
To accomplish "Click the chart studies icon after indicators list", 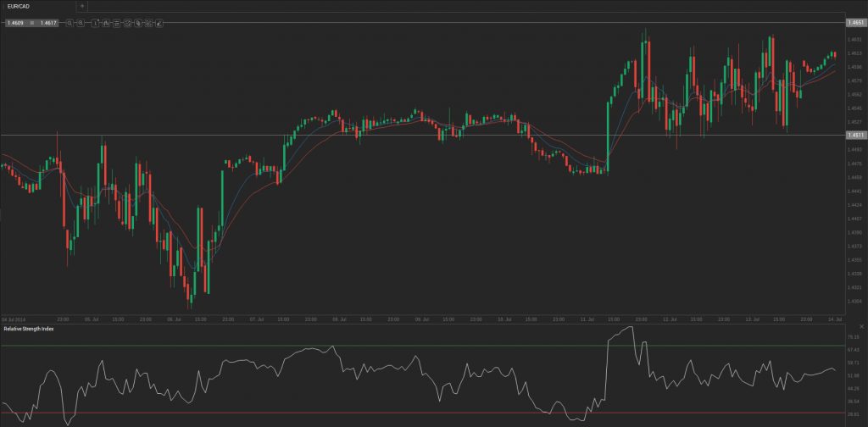I will pos(127,23).
